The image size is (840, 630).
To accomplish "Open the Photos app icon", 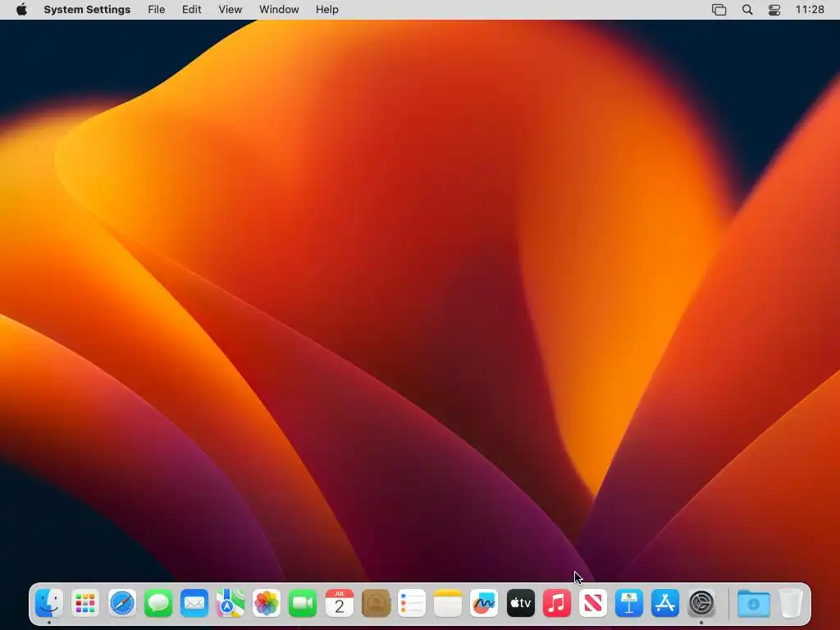I will pyautogui.click(x=267, y=603).
